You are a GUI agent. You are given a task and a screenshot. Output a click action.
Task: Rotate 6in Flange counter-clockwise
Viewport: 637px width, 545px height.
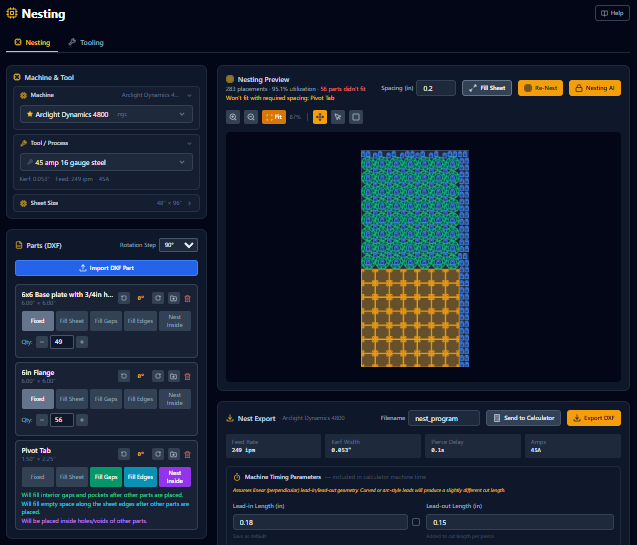[x=124, y=376]
